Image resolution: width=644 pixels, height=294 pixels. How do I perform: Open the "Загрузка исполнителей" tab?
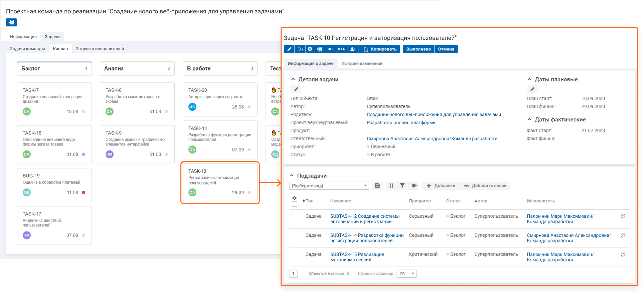[x=100, y=49]
